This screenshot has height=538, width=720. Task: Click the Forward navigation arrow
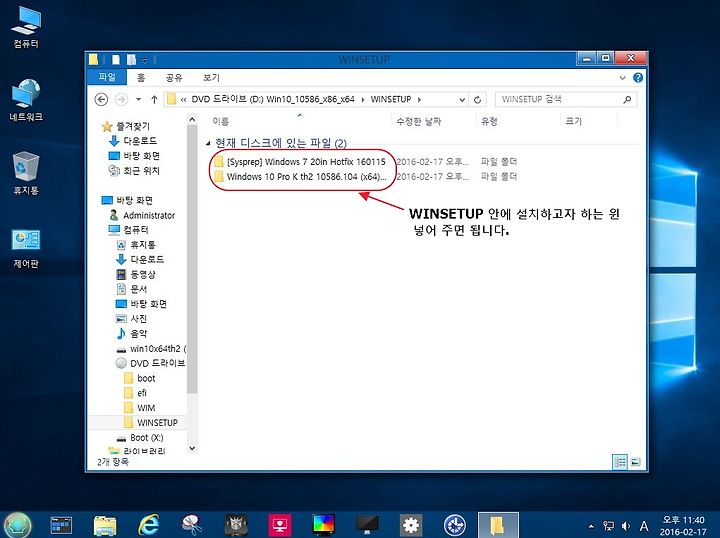click(x=121, y=99)
